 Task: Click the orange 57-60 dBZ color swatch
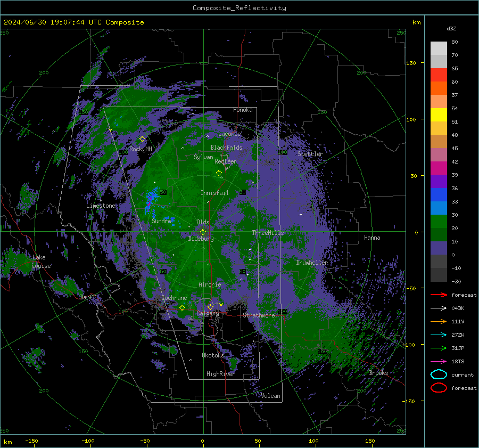point(439,88)
